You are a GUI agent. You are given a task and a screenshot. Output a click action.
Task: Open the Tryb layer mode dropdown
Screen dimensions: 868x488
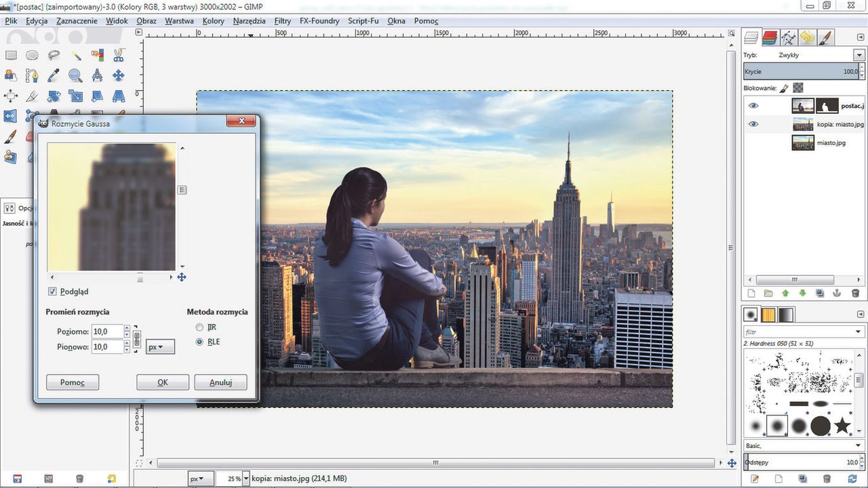859,55
